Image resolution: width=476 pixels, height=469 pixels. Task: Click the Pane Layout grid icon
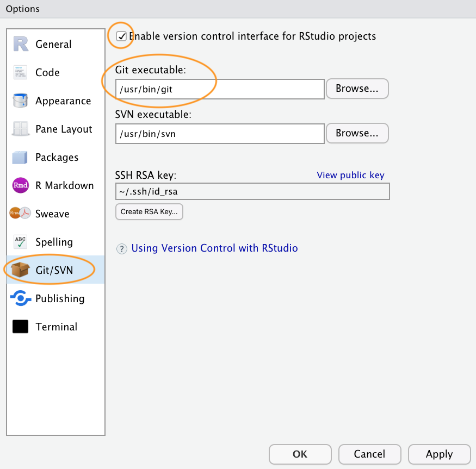pos(21,129)
